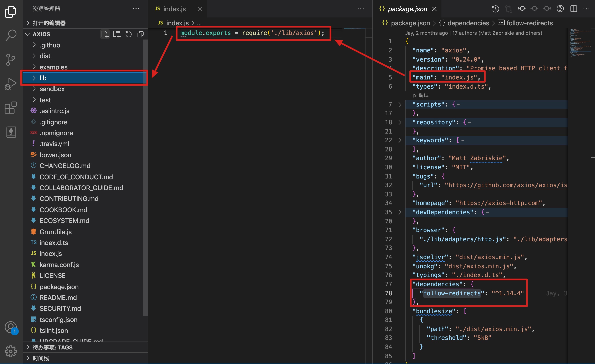Collapse all folders in explorer
This screenshot has width=595, height=364.
tap(141, 34)
